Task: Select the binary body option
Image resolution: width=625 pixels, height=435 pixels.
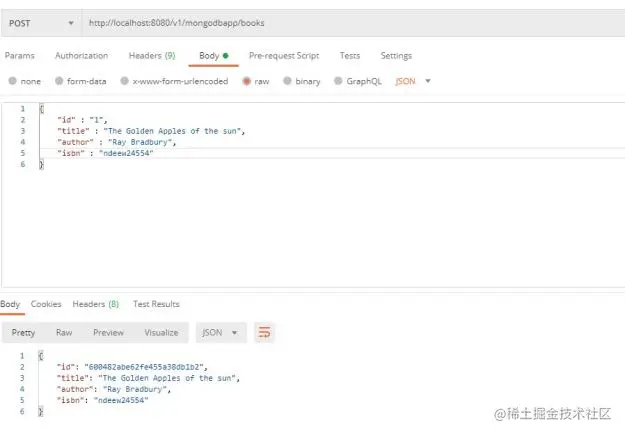Action: click(287, 81)
